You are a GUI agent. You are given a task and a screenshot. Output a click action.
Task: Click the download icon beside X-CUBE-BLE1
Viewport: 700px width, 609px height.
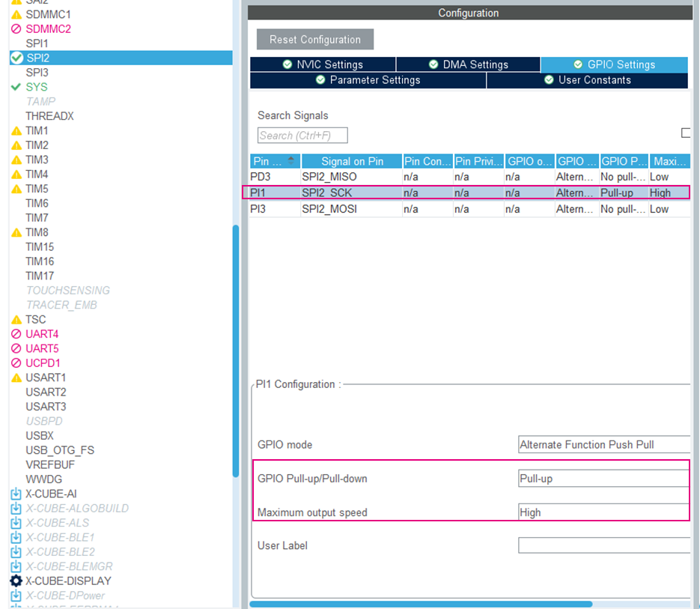click(16, 538)
